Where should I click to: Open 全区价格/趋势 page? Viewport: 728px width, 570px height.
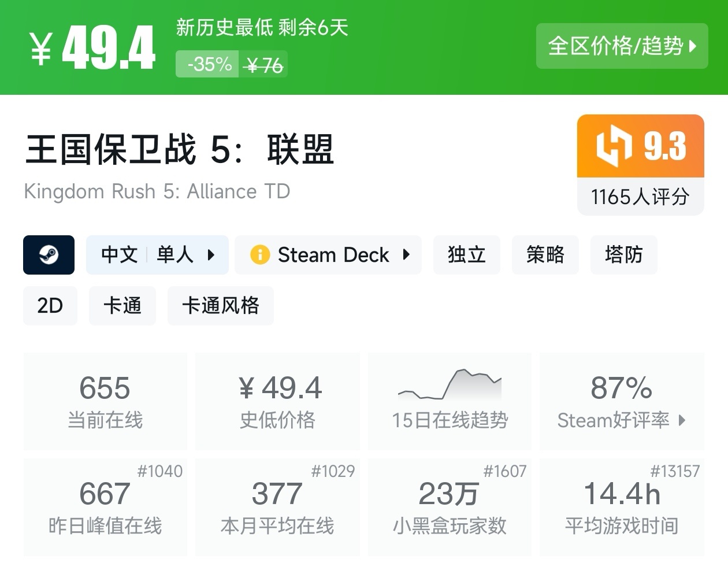pyautogui.click(x=622, y=47)
